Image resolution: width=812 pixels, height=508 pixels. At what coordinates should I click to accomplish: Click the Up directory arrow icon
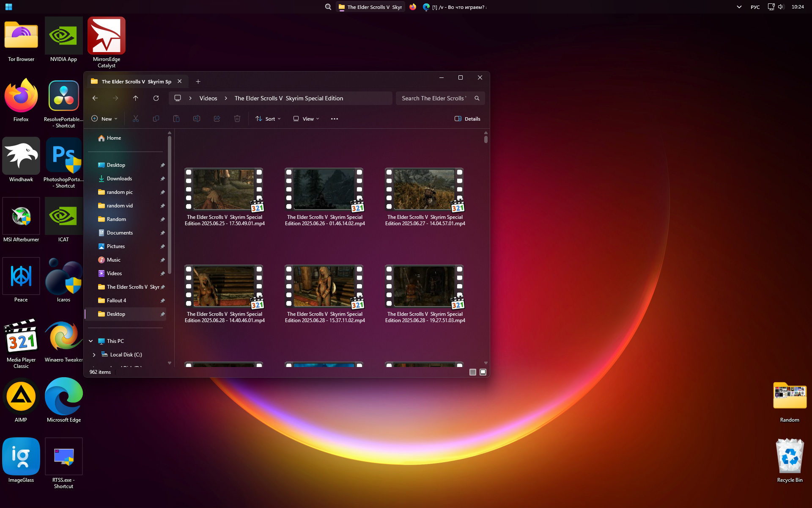(x=136, y=98)
